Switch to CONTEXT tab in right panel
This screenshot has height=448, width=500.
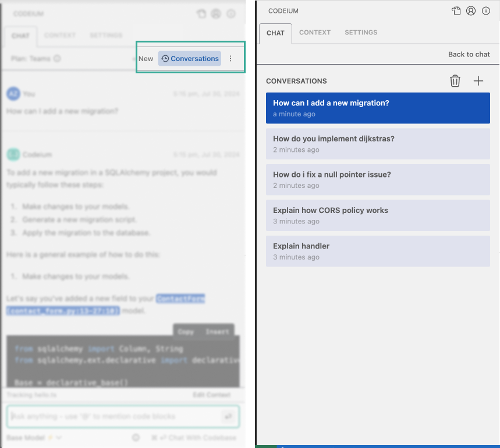coord(315,33)
